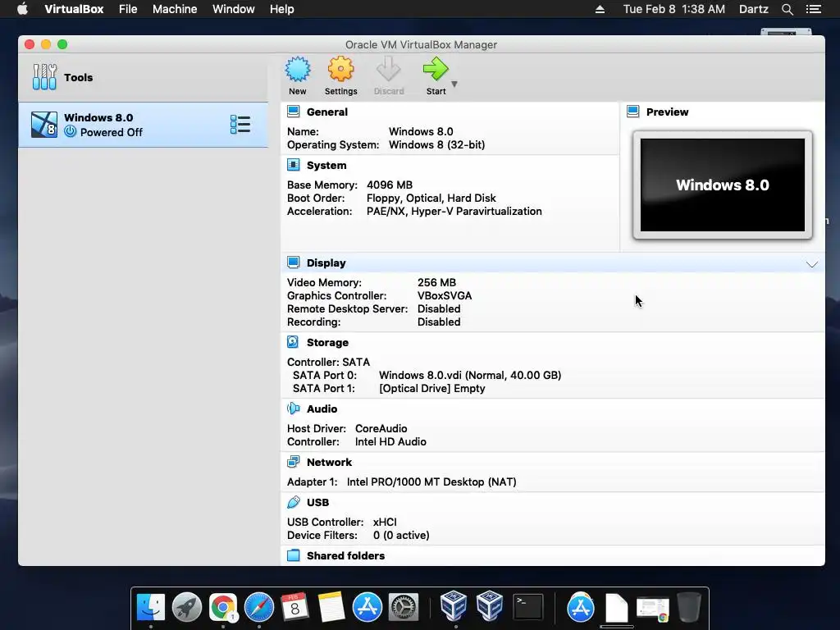
Task: Select the Tools item in sidebar
Action: (143, 77)
